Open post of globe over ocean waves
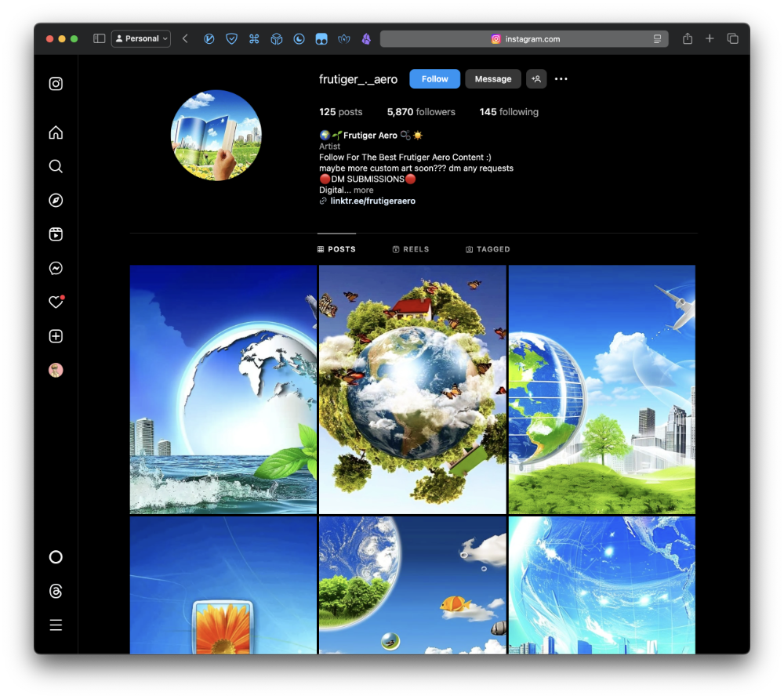The height and width of the screenshot is (699, 784). (x=223, y=389)
